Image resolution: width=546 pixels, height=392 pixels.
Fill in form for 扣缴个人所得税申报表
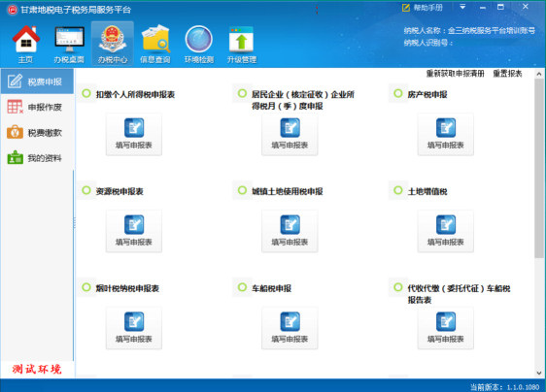tap(134, 134)
